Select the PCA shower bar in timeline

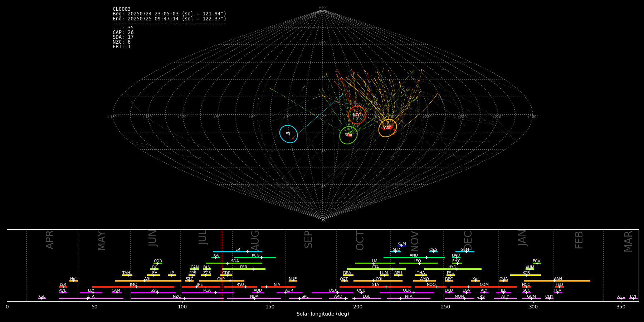(208, 293)
